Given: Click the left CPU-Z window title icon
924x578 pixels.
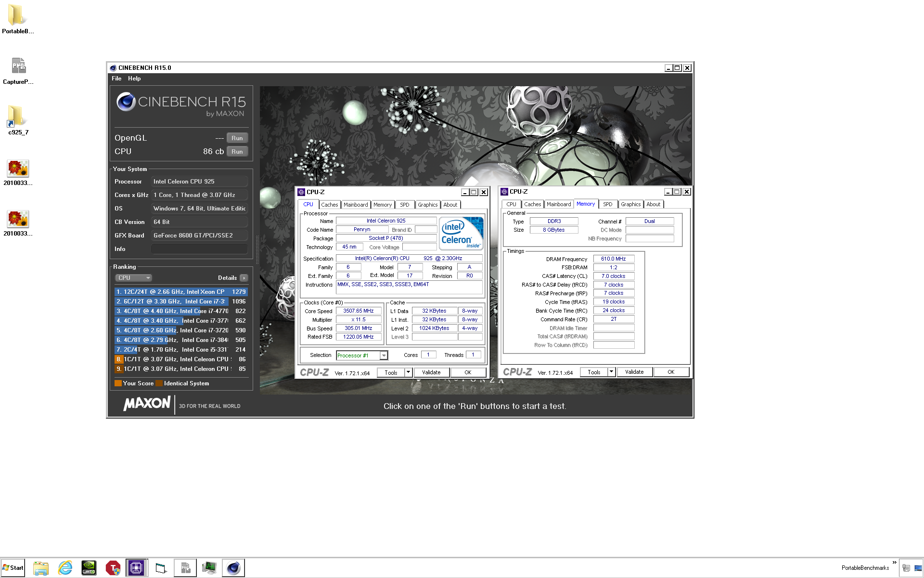Looking at the screenshot, I should (x=301, y=192).
